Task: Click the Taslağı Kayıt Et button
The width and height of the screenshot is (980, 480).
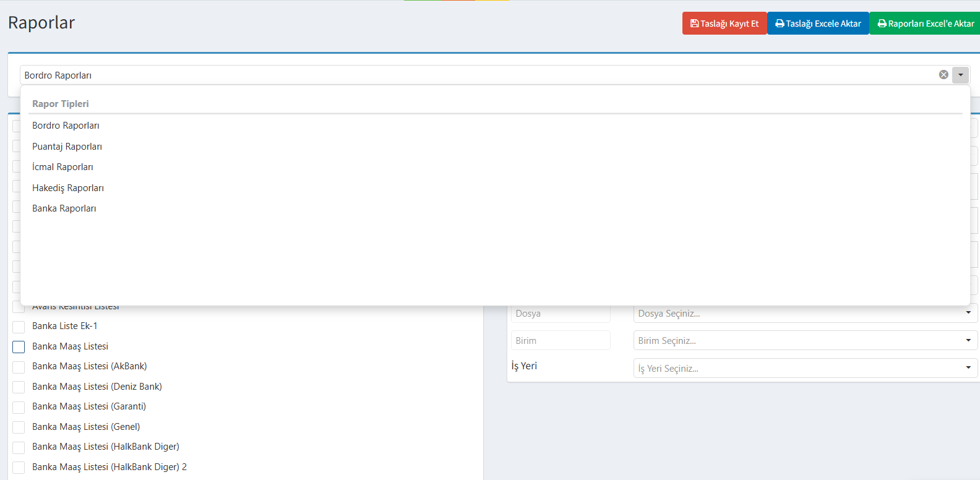Action: pyautogui.click(x=724, y=24)
